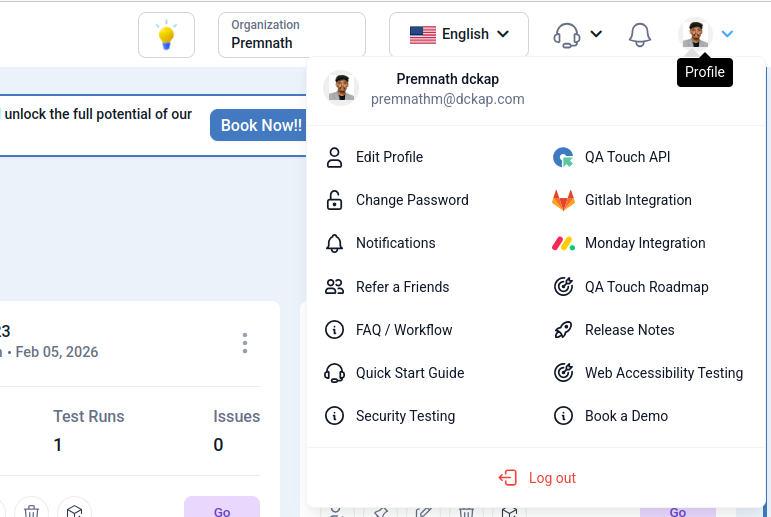Collapse the profile menu chevron

tap(727, 34)
